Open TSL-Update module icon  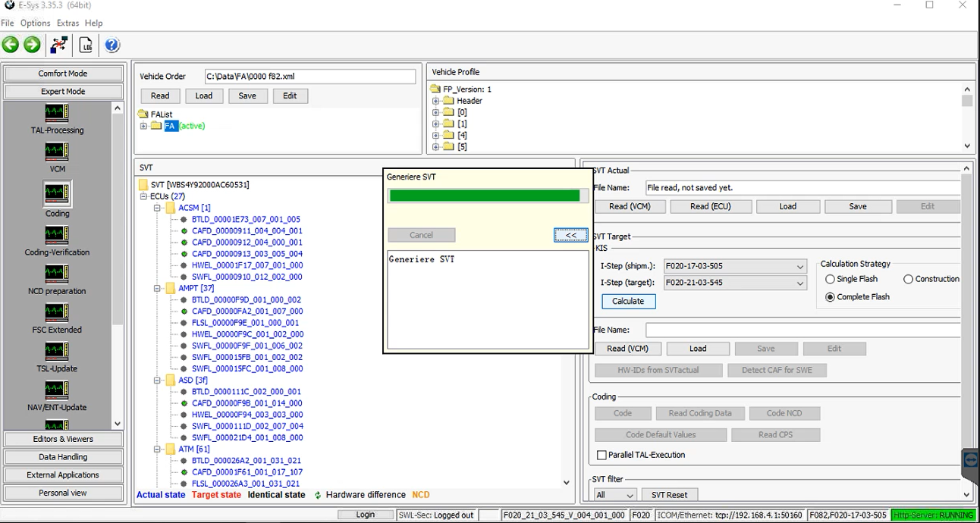click(x=57, y=351)
